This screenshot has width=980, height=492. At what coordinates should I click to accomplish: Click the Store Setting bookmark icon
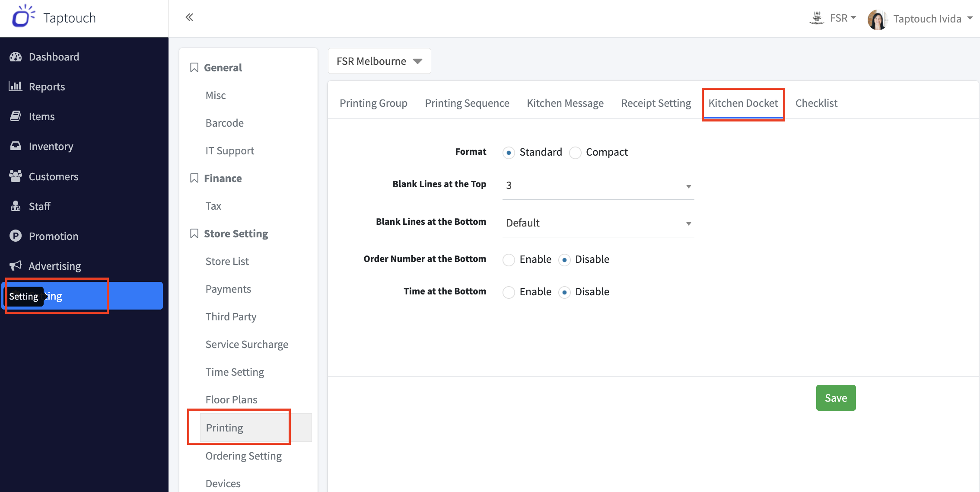[194, 233]
